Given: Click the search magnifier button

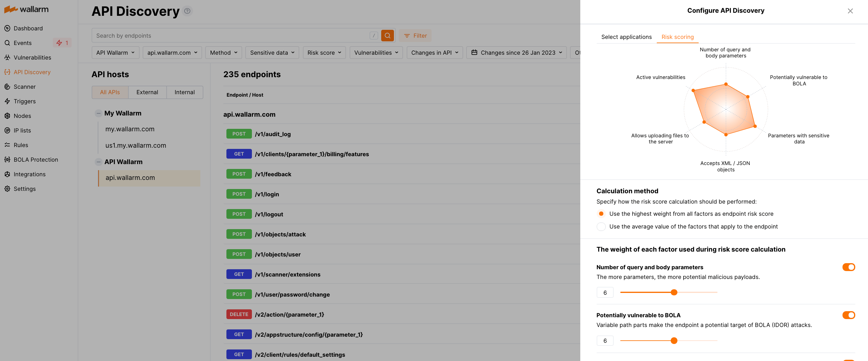Looking at the screenshot, I should coord(388,36).
